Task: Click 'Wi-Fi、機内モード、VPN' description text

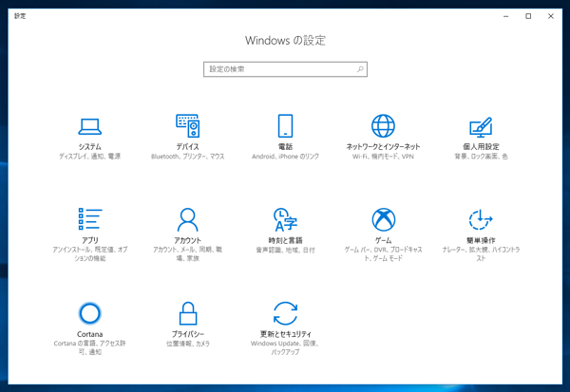Action: tap(383, 157)
